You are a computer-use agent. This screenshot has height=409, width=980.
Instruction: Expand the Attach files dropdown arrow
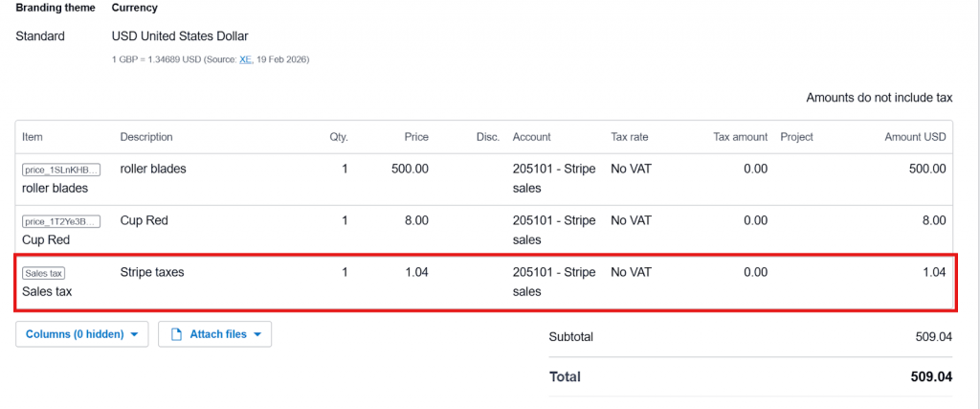coord(257,335)
